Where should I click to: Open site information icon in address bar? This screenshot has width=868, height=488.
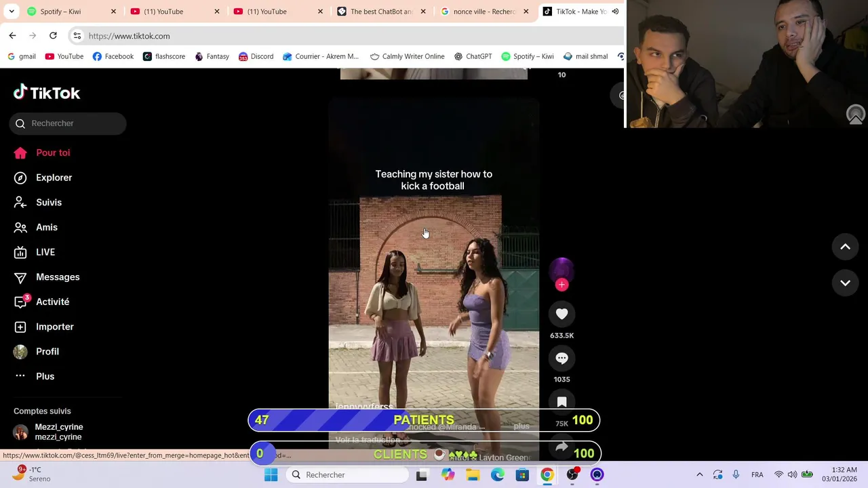(77, 36)
